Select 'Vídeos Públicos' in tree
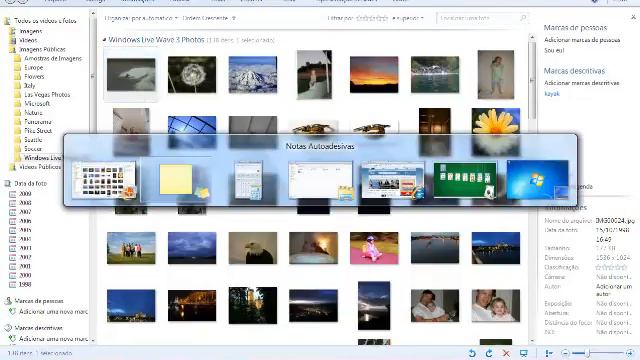 coord(40,167)
